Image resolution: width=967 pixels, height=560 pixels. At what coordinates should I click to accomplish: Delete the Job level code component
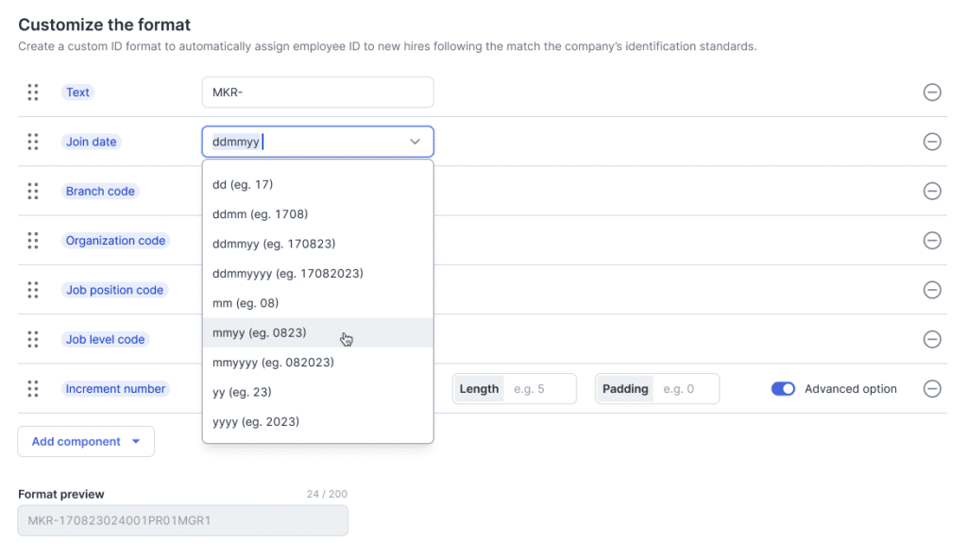coord(931,339)
